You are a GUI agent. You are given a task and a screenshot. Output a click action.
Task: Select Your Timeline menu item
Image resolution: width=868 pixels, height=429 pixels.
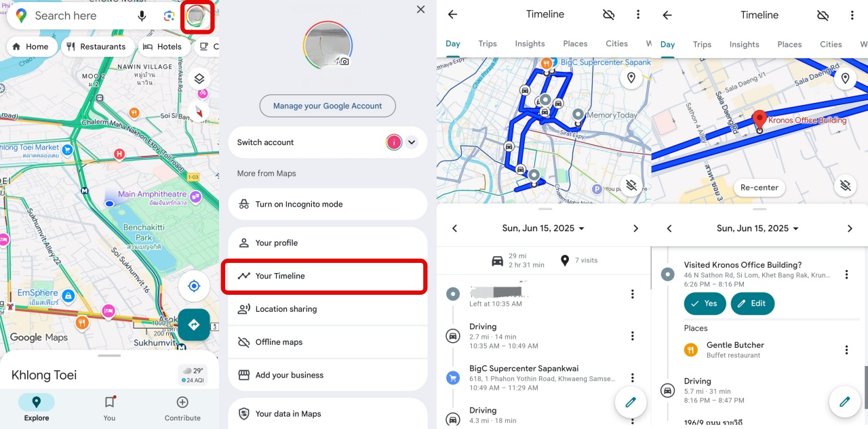coord(324,276)
